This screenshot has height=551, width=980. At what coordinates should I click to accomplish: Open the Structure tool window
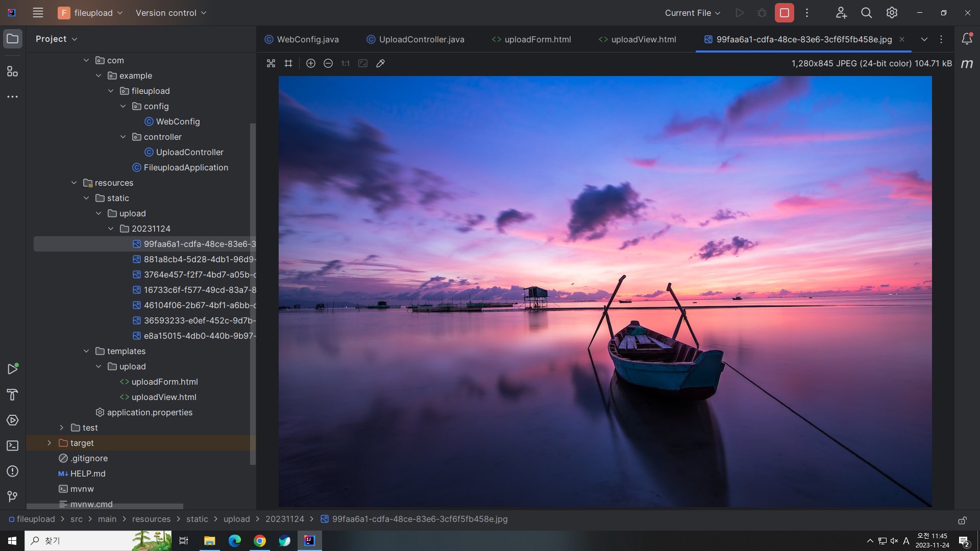(12, 71)
